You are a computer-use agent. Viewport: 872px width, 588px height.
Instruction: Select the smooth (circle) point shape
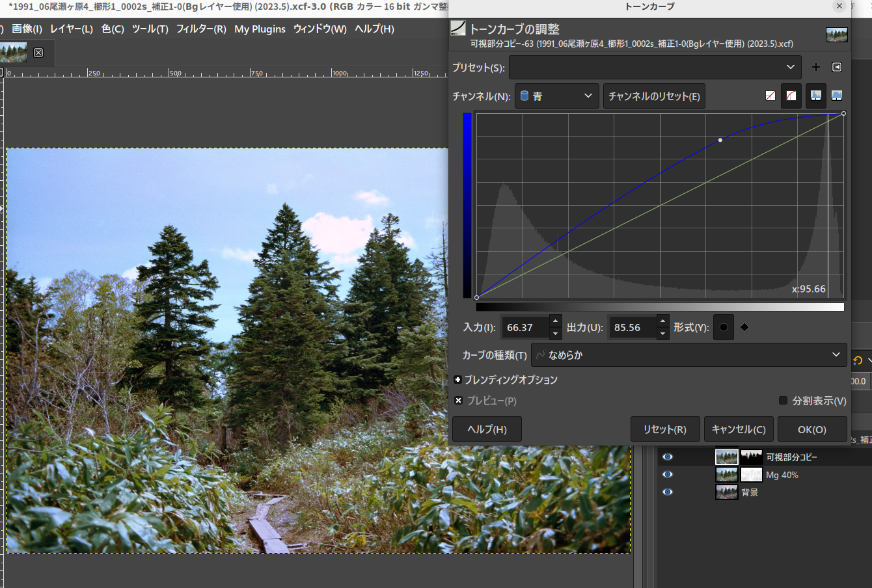(x=723, y=327)
